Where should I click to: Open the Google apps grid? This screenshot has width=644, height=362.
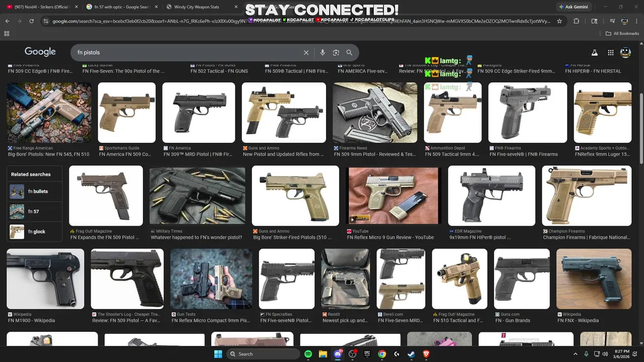tap(610, 52)
